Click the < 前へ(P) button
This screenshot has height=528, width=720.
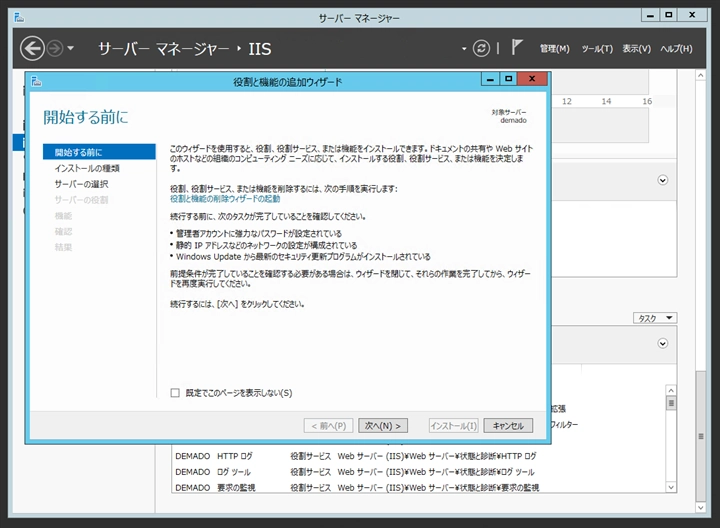[328, 426]
